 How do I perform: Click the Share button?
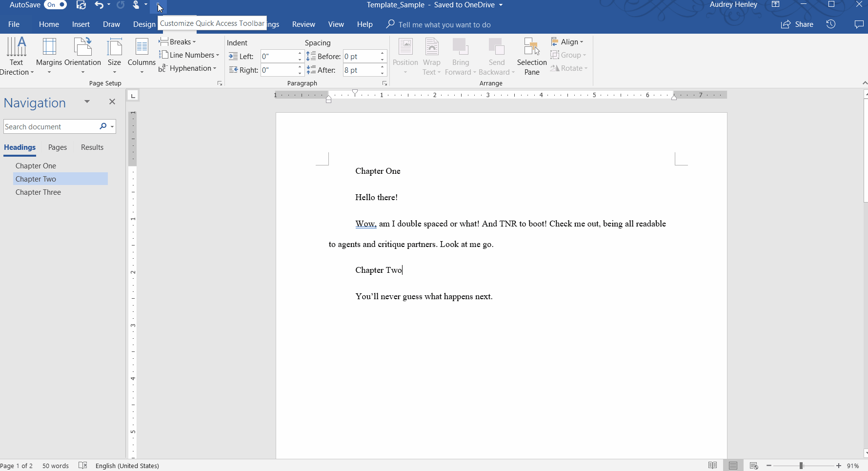(797, 24)
